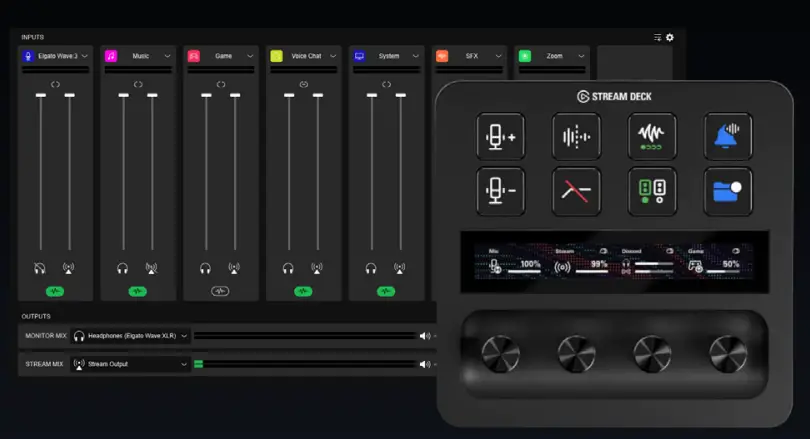Toggle the Game channel effects button
This screenshot has height=439, width=810.
pos(220,291)
